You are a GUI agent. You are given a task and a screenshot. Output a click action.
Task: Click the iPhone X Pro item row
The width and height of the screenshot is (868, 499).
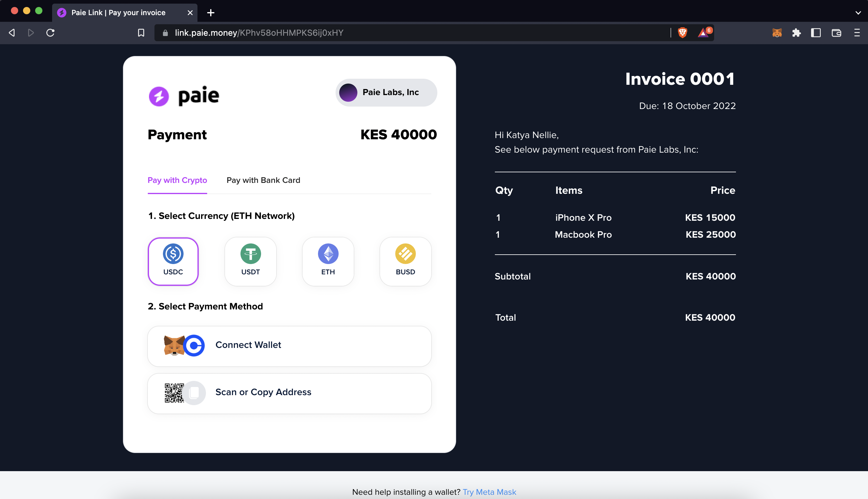coord(615,218)
